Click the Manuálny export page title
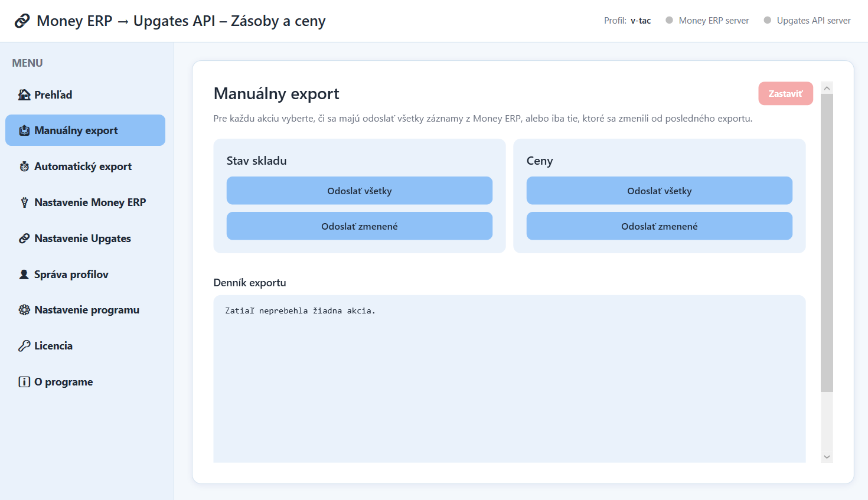Screen dimensions: 868x500 tap(276, 94)
